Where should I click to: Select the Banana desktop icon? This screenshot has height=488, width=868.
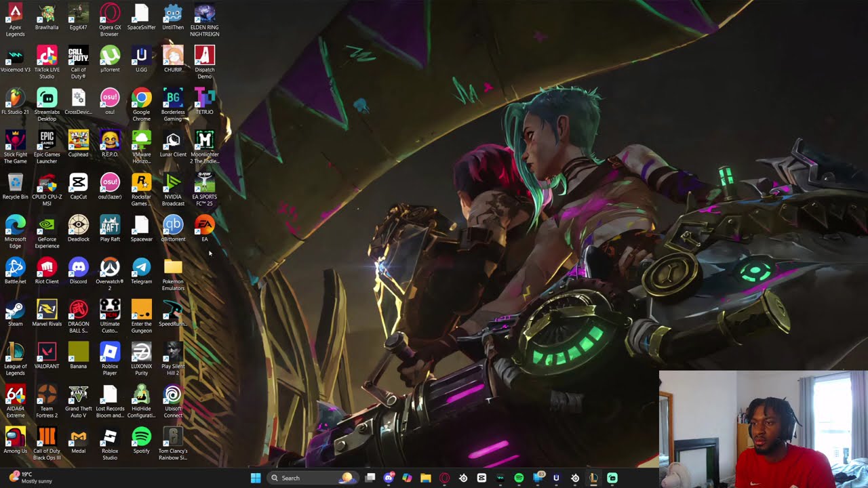click(x=78, y=355)
